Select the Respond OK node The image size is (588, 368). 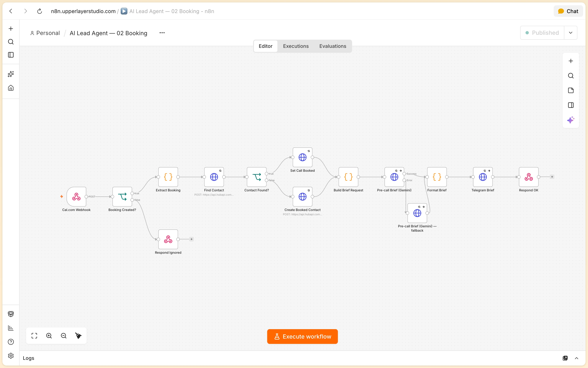click(x=529, y=177)
